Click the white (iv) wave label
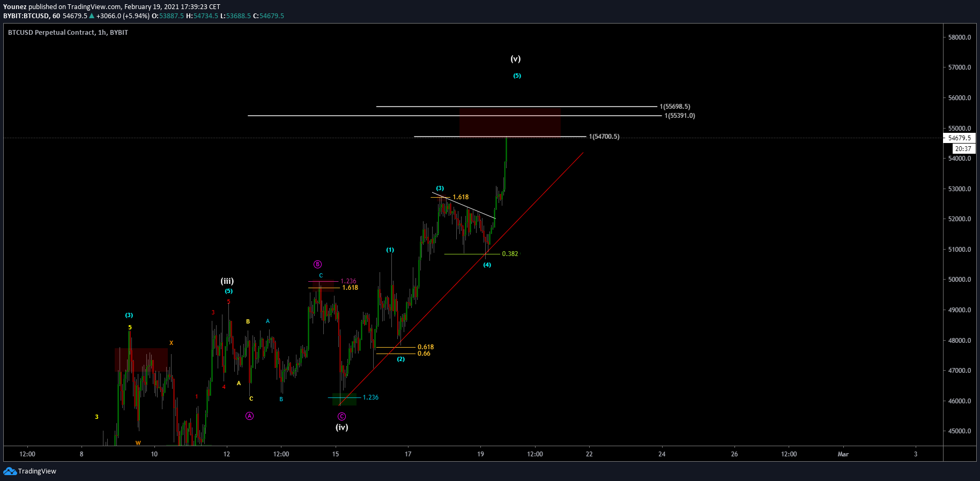 point(342,427)
